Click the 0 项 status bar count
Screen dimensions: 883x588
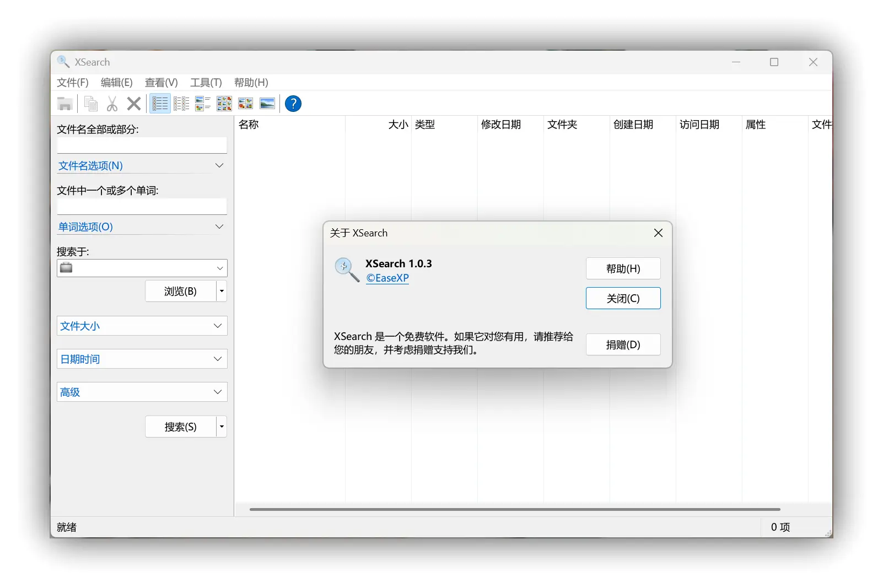point(780,527)
